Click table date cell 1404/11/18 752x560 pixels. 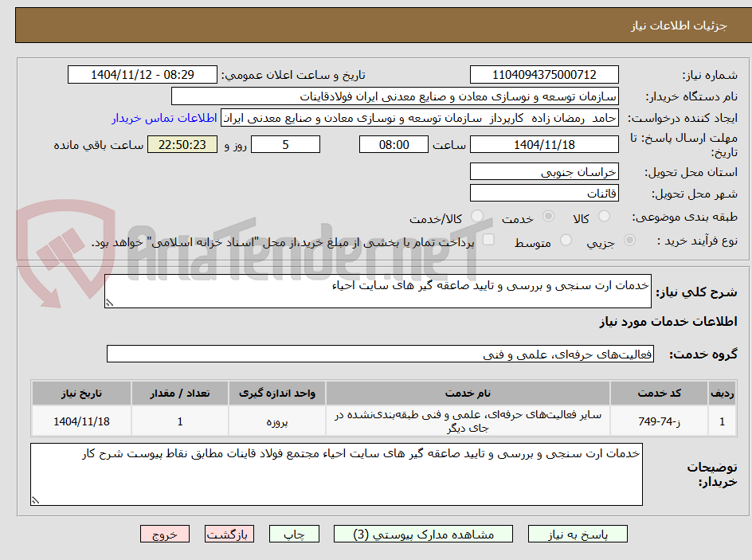[81, 421]
